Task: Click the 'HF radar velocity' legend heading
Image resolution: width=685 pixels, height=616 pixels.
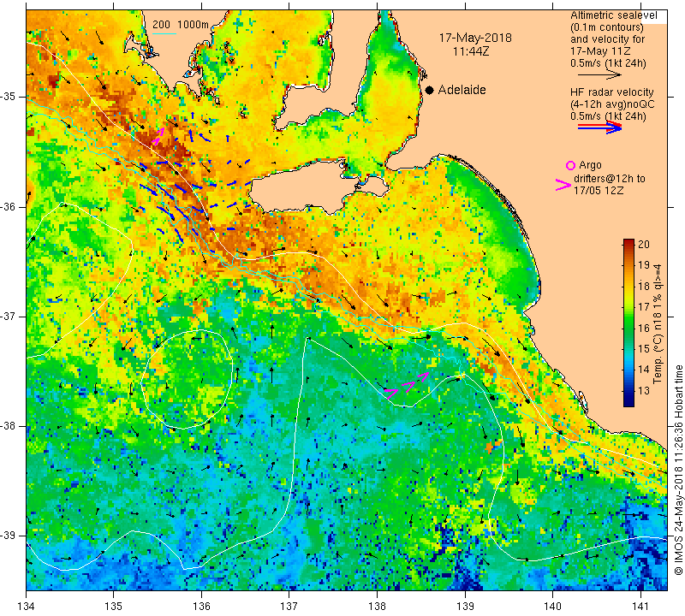Action: [611, 92]
